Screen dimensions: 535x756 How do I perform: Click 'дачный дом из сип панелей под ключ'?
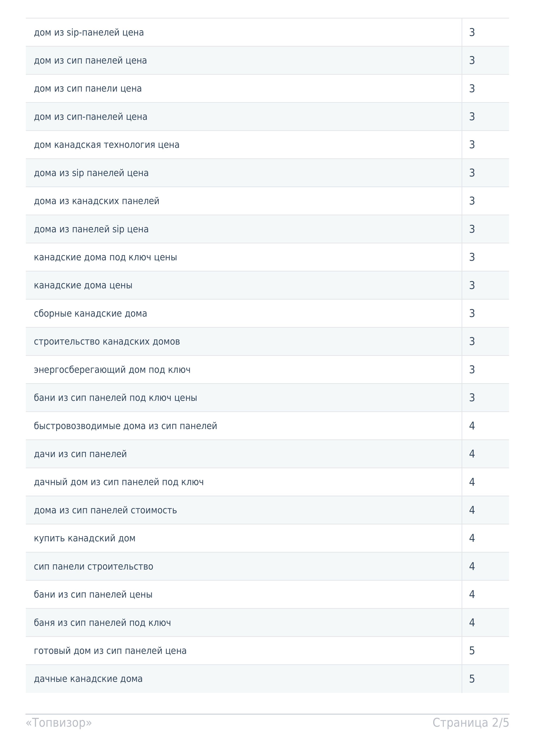(x=119, y=482)
